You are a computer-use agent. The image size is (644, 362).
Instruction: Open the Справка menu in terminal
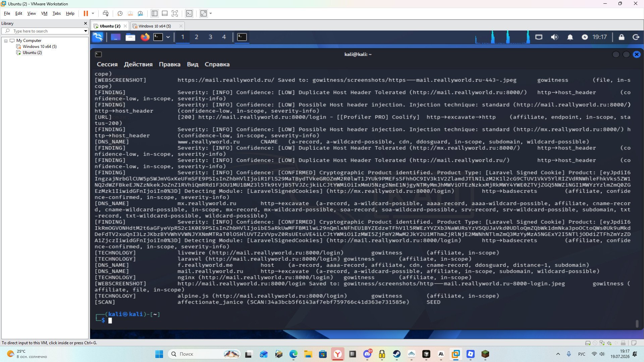click(x=217, y=64)
